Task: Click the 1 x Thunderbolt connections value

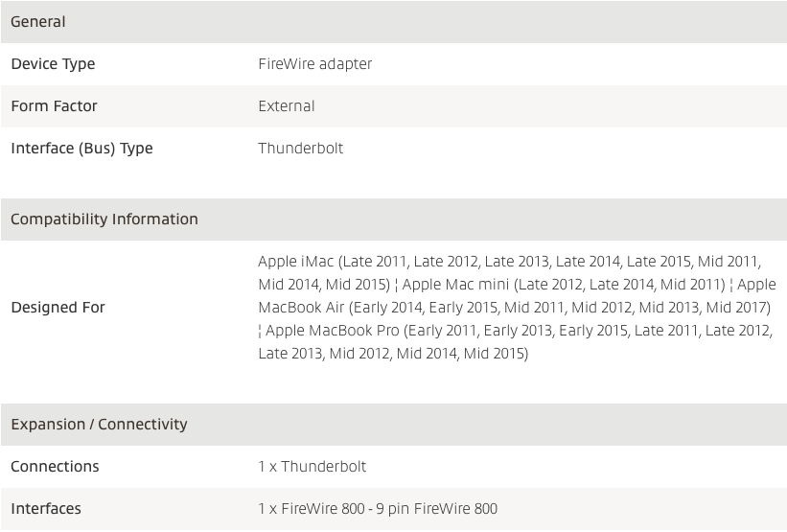Action: pyautogui.click(x=312, y=467)
